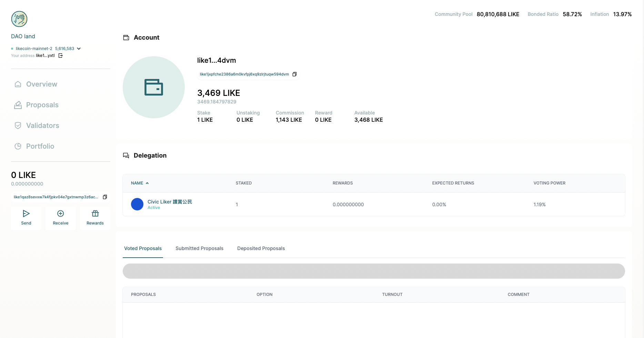Copy the sidebar wallet address
Screen dimensions: 644x338
(105, 197)
